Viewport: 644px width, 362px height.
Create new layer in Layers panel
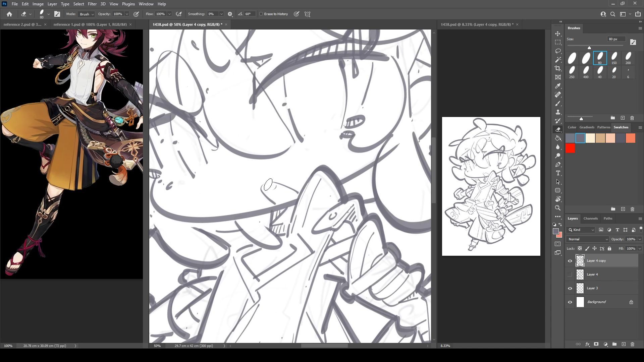(x=624, y=344)
